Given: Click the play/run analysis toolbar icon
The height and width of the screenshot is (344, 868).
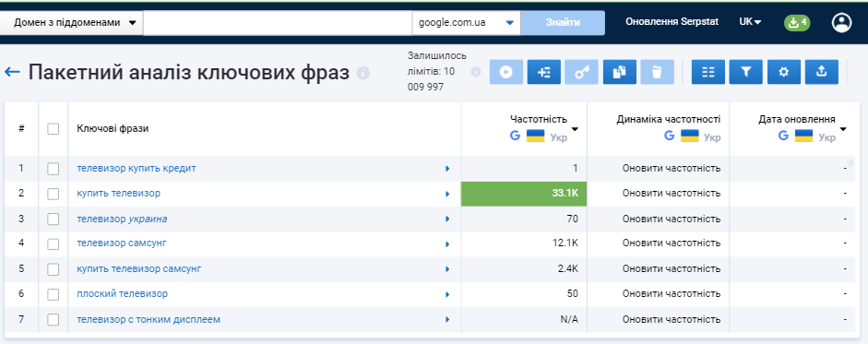Looking at the screenshot, I should [506, 72].
